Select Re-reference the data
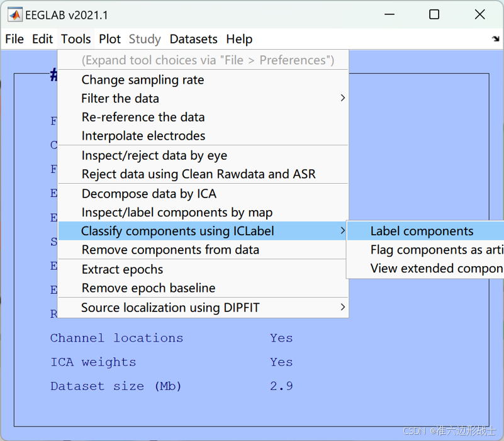Screen dimensions: 504x441 [x=203, y=117]
